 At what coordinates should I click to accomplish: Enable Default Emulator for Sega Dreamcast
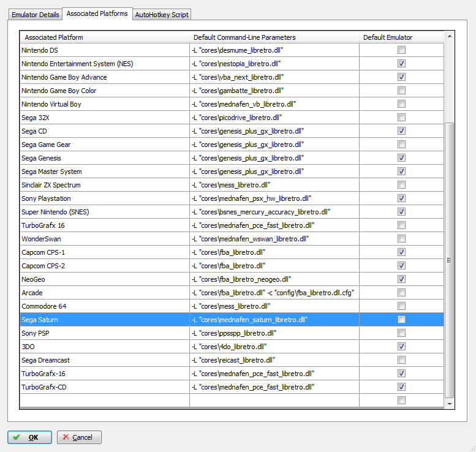tap(401, 360)
